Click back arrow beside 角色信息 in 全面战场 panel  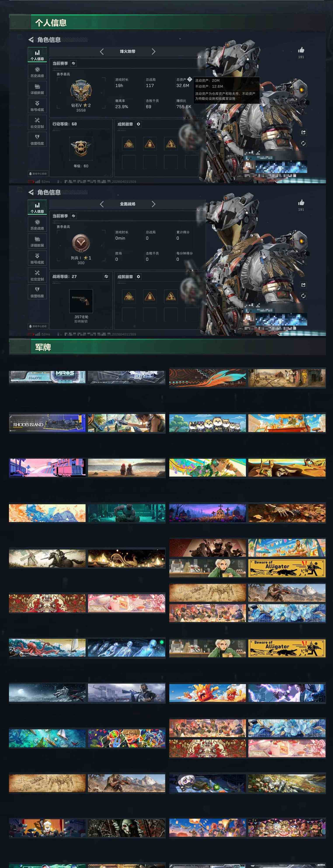(31, 192)
